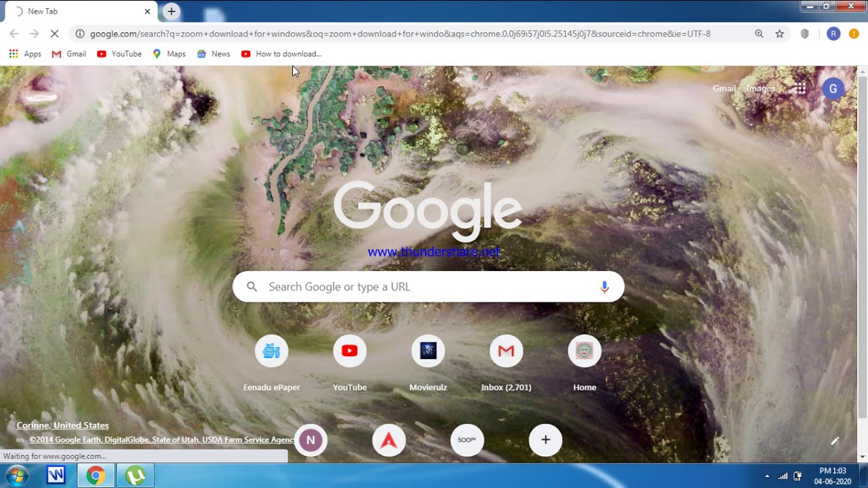868x488 pixels.
Task: View site information icon in address bar
Action: (x=79, y=34)
